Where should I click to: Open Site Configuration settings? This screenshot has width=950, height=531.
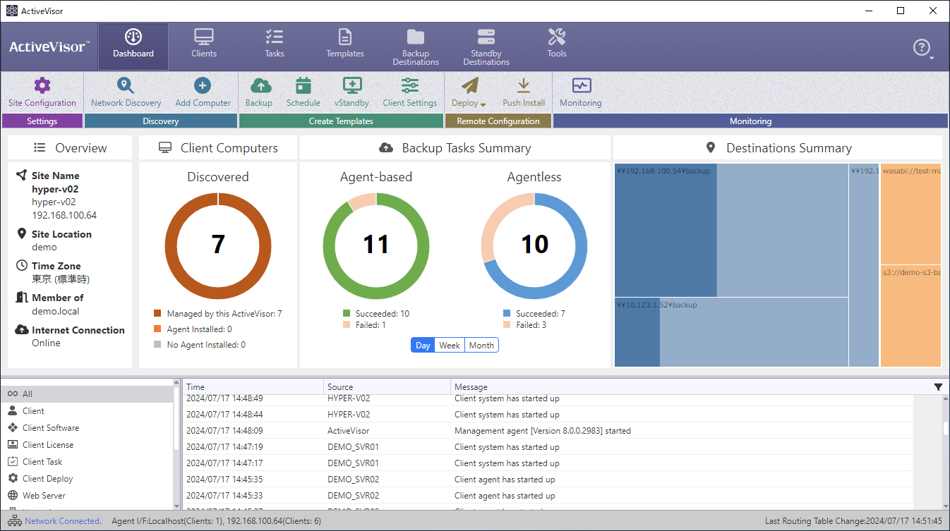[42, 92]
